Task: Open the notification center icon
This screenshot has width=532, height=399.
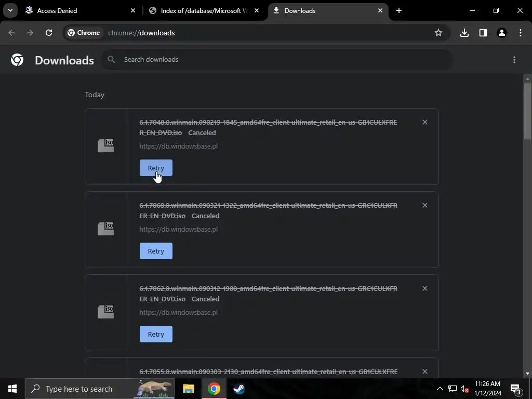Action: pos(516,389)
